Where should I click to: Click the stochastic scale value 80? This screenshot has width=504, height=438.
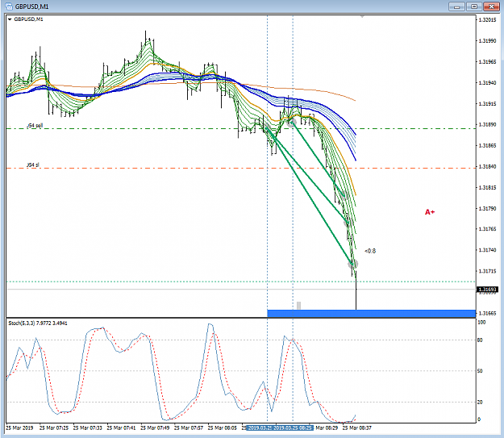(480, 340)
